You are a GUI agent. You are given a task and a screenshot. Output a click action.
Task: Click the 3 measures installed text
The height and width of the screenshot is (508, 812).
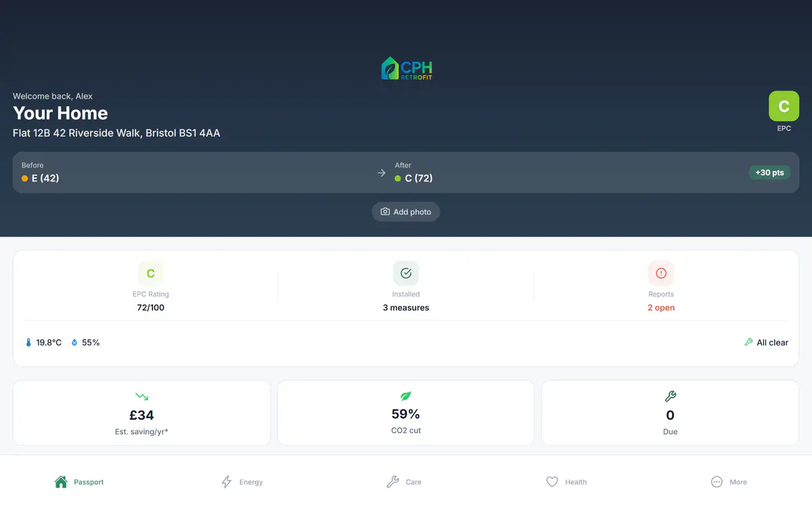406,308
